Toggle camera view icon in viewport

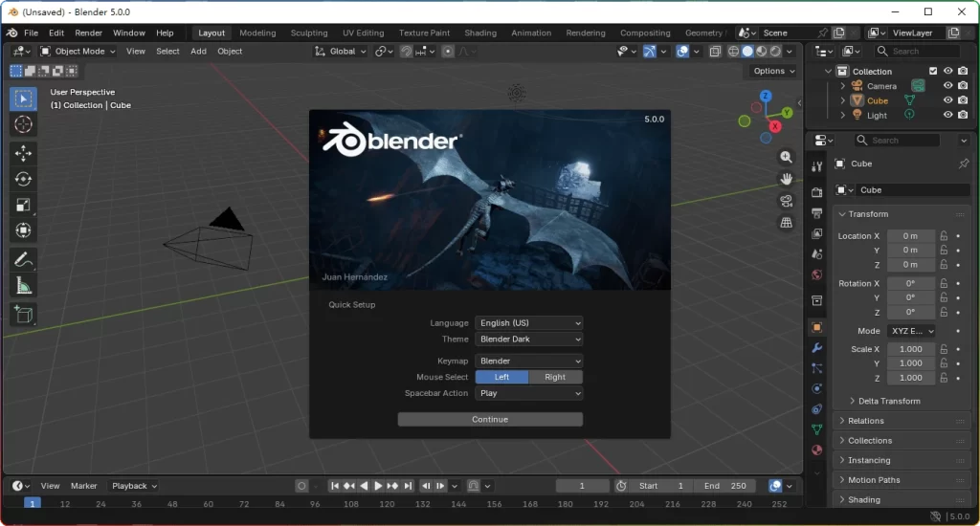click(787, 201)
